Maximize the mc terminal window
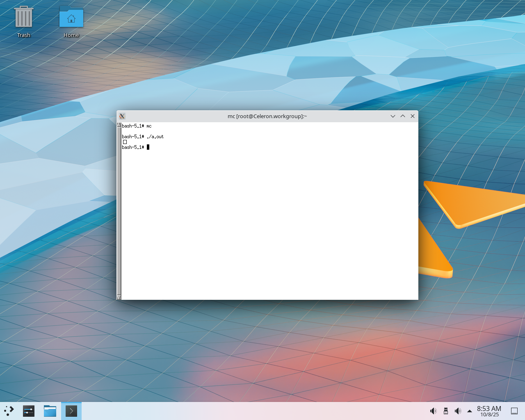Screen dimensions: 525x420 (403, 116)
